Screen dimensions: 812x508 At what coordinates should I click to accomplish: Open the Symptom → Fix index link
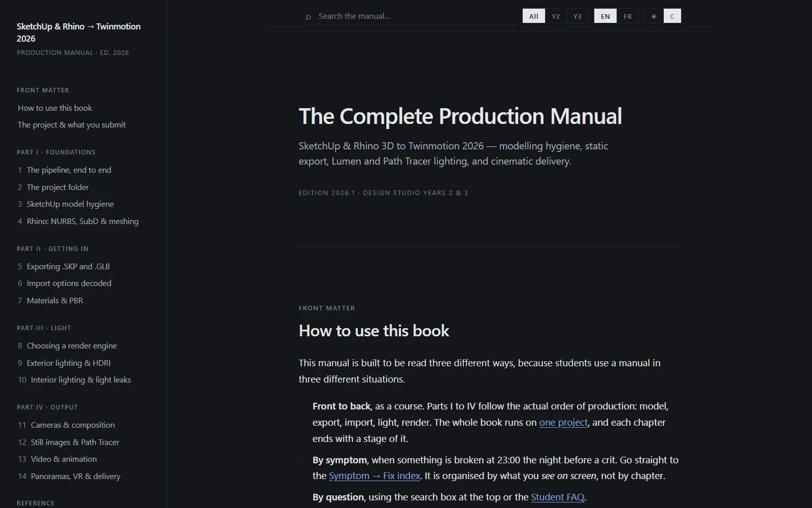375,476
